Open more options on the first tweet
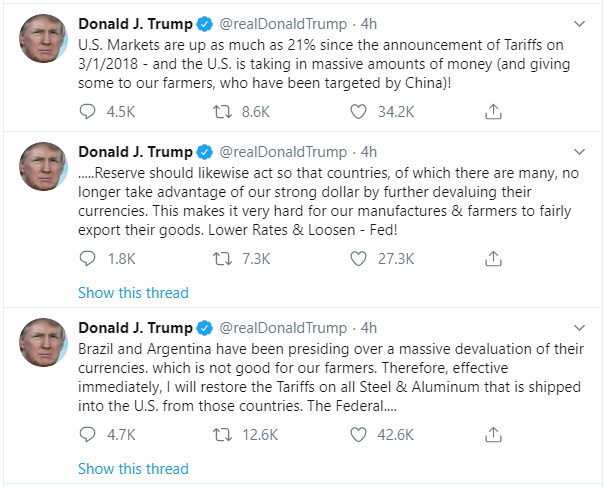The image size is (606, 487). 580,22
